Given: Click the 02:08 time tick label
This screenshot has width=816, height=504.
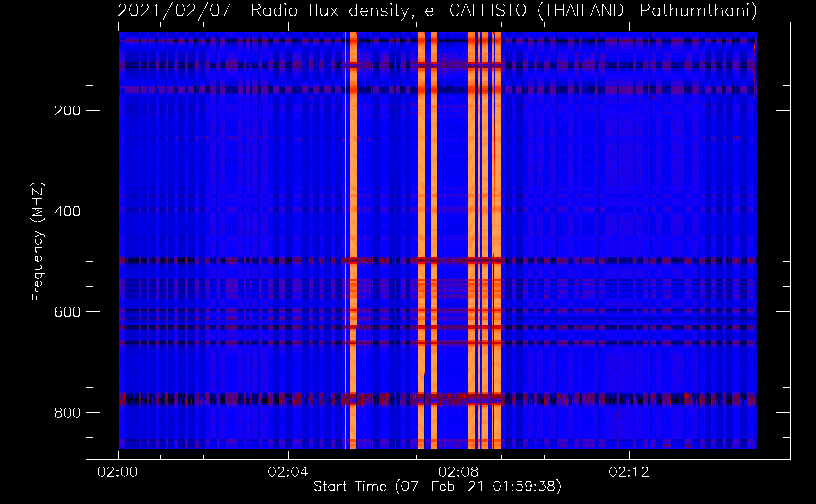Looking at the screenshot, I should click(x=459, y=472).
